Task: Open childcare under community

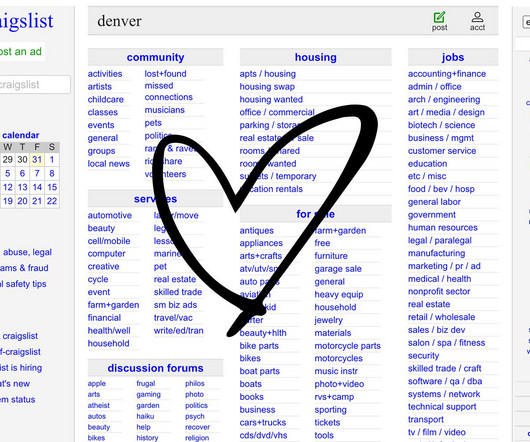Action: (x=105, y=99)
